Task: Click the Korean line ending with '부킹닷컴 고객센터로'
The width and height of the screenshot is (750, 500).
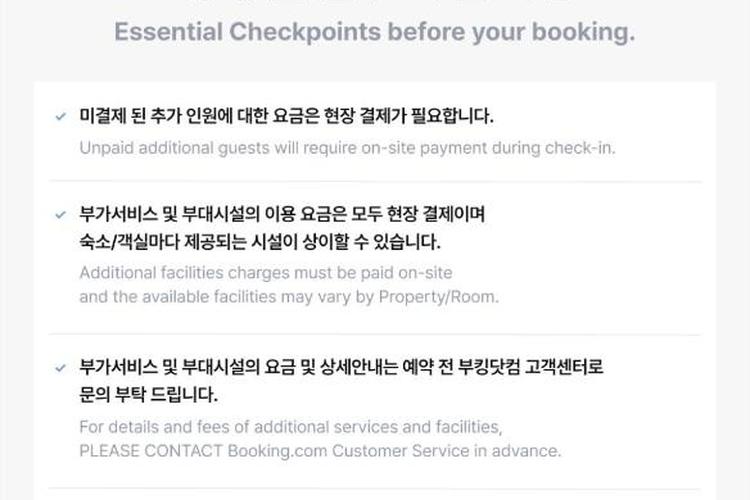Action: point(341,367)
